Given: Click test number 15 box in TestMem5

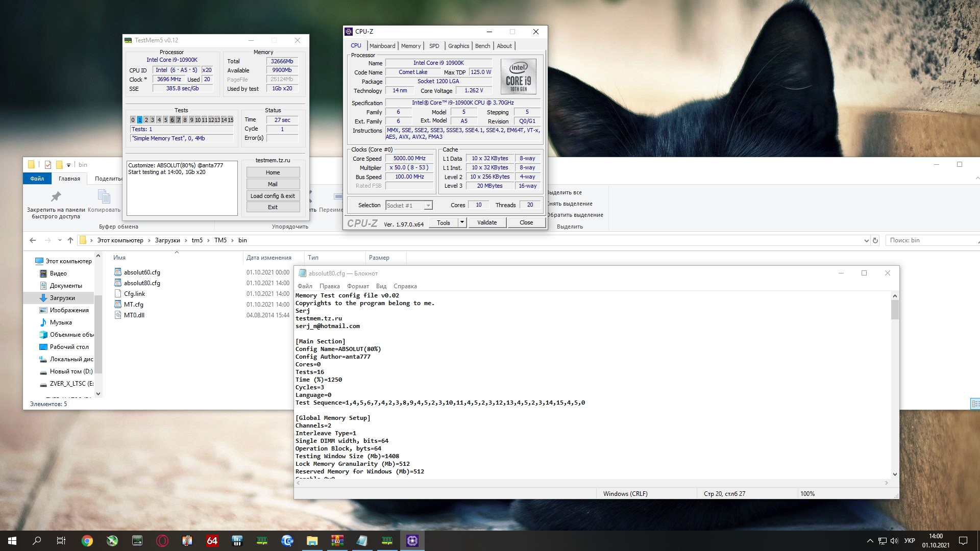Looking at the screenshot, I should [x=231, y=120].
